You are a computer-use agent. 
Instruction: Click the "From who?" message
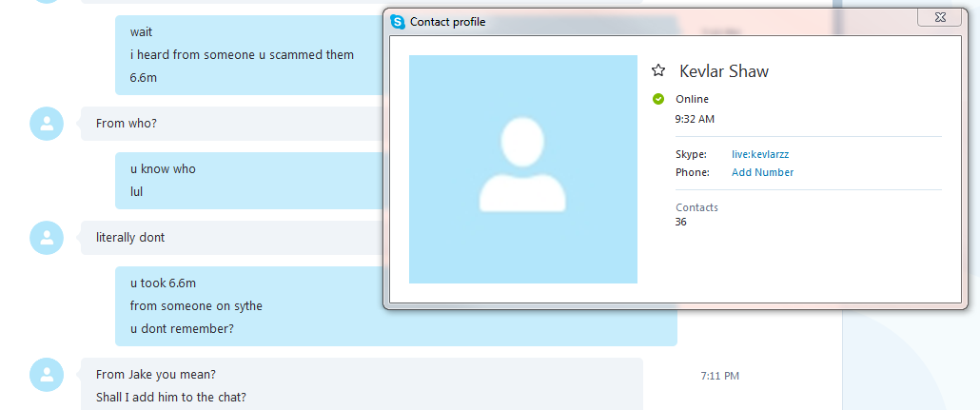click(127, 124)
